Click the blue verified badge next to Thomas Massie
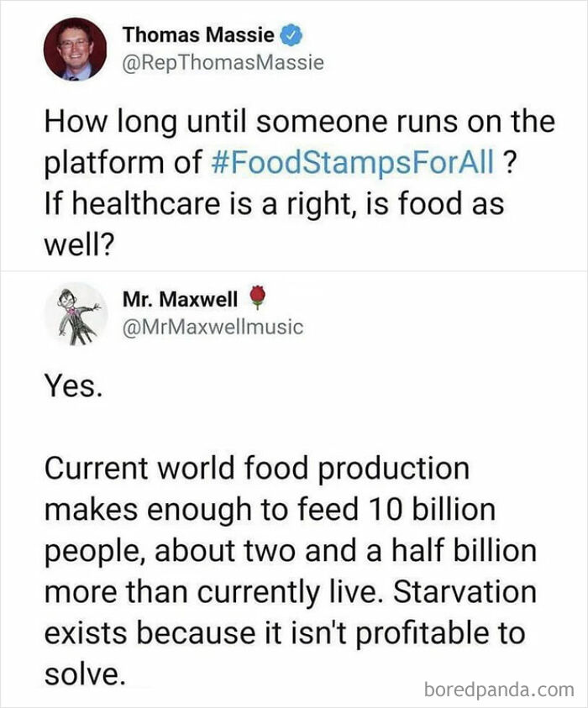This screenshot has width=588, height=708. point(290,35)
